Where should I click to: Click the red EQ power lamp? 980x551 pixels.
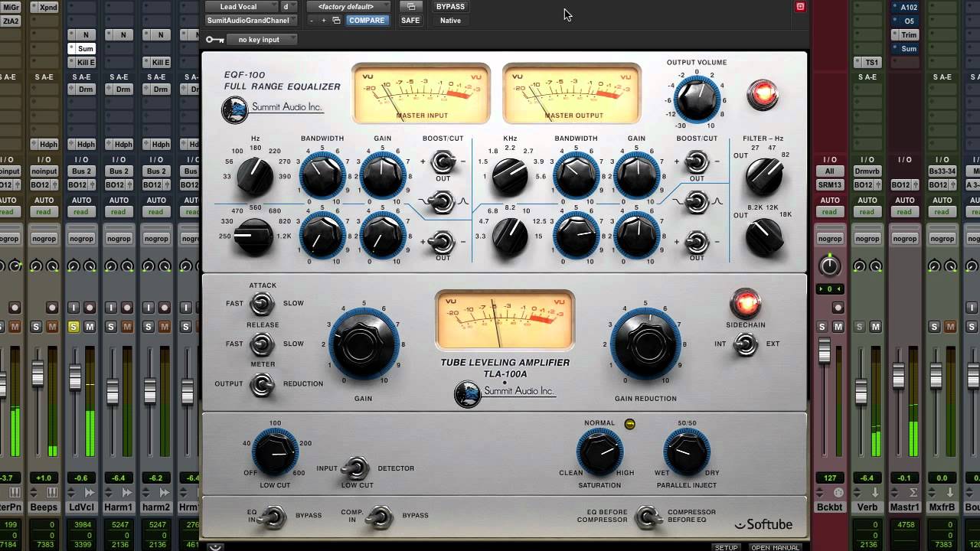point(763,95)
